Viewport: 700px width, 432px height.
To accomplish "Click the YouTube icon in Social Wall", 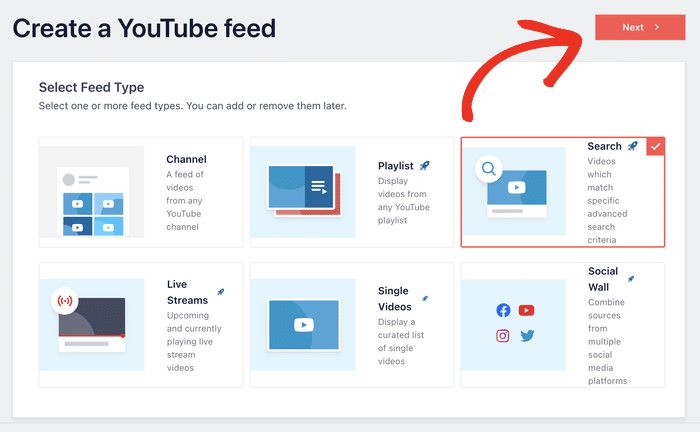I will coord(527,311).
